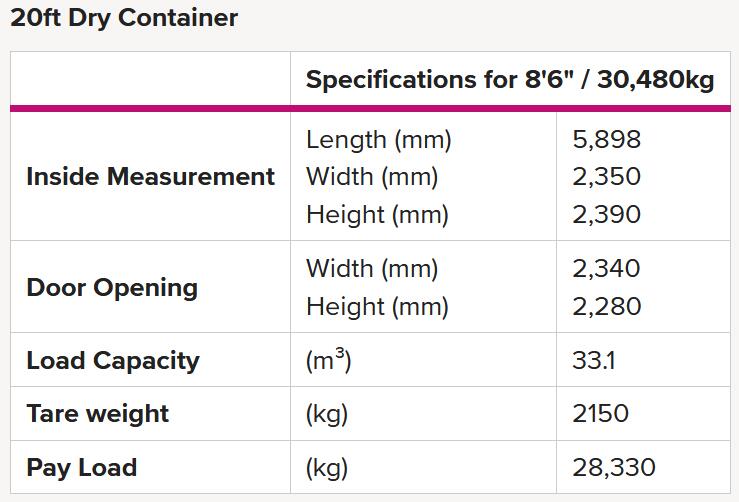Click the 'Door Opening' row label
The image size is (739, 502).
(x=112, y=288)
